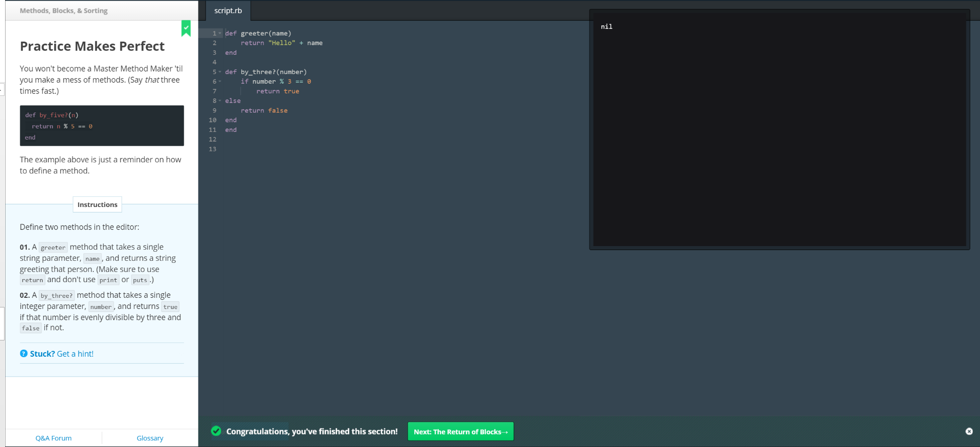Fold the if block on line 6
The image size is (980, 447).
tap(220, 82)
